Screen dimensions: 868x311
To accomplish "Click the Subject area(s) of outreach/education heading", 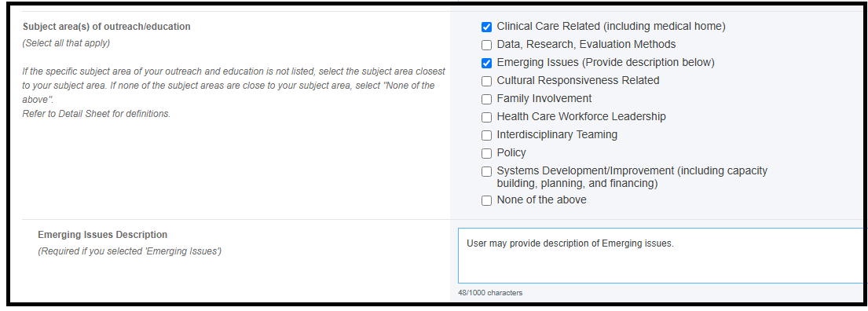I will pos(106,27).
